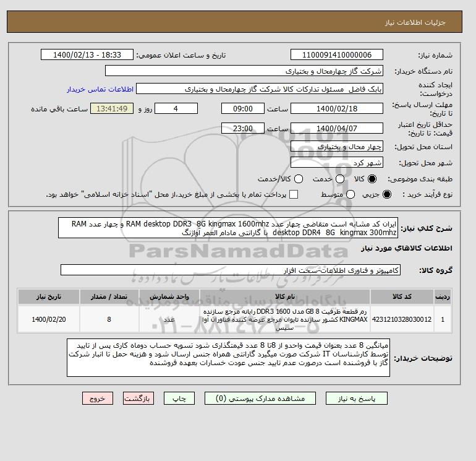The height and width of the screenshot is (461, 476).
Task: Click the گروه کالا label
Action: coord(436,270)
